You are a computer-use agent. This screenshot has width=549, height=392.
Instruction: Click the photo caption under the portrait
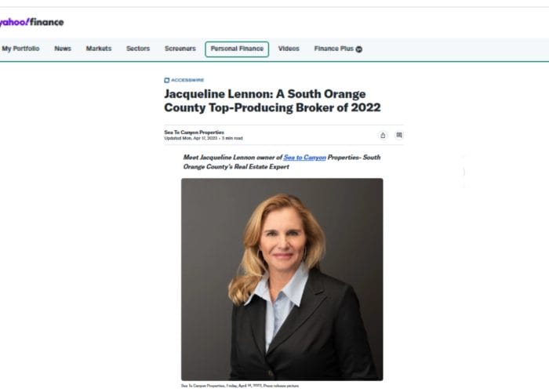point(240,386)
